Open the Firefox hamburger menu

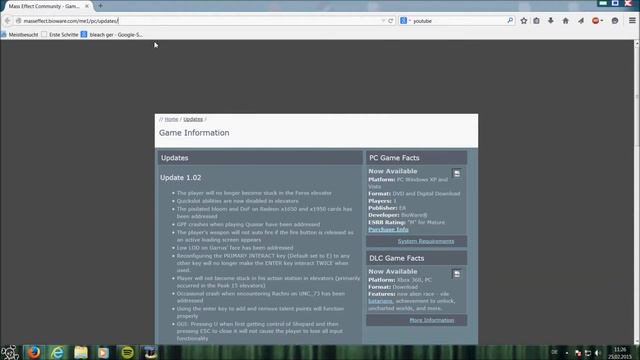point(632,20)
